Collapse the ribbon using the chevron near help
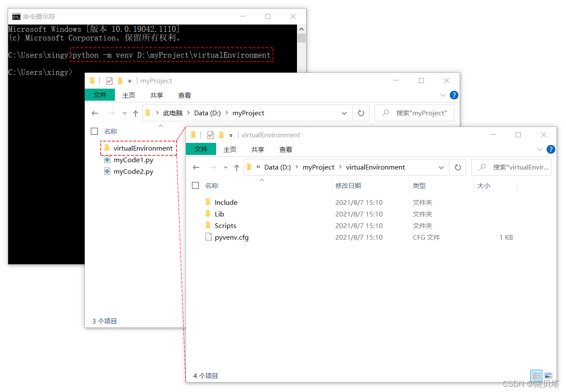 pos(540,149)
